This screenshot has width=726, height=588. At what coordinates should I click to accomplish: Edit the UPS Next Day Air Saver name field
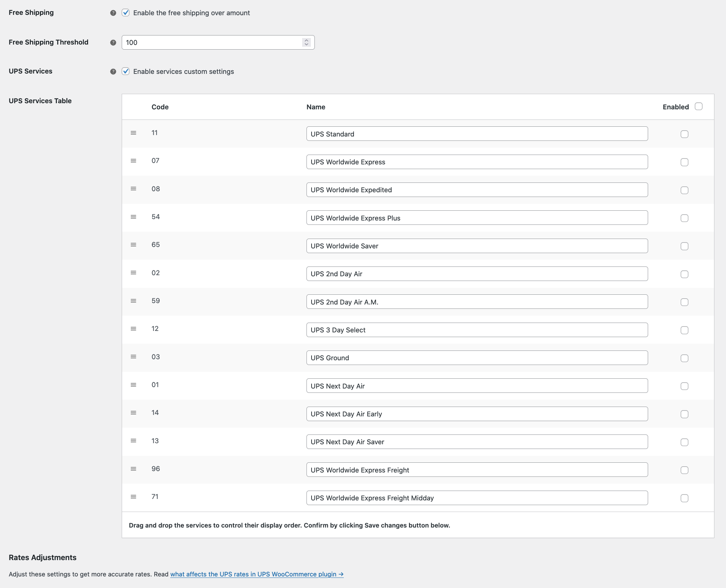[477, 442]
